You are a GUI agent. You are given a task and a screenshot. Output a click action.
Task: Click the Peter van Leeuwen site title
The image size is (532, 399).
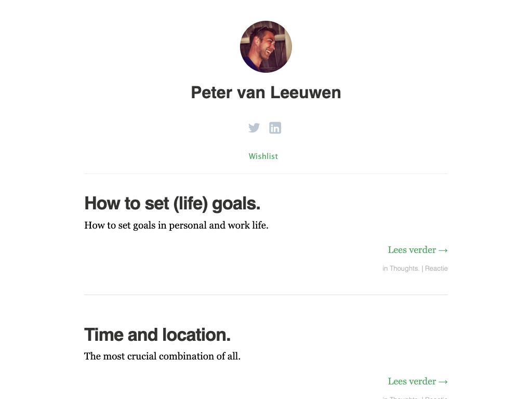point(265,92)
